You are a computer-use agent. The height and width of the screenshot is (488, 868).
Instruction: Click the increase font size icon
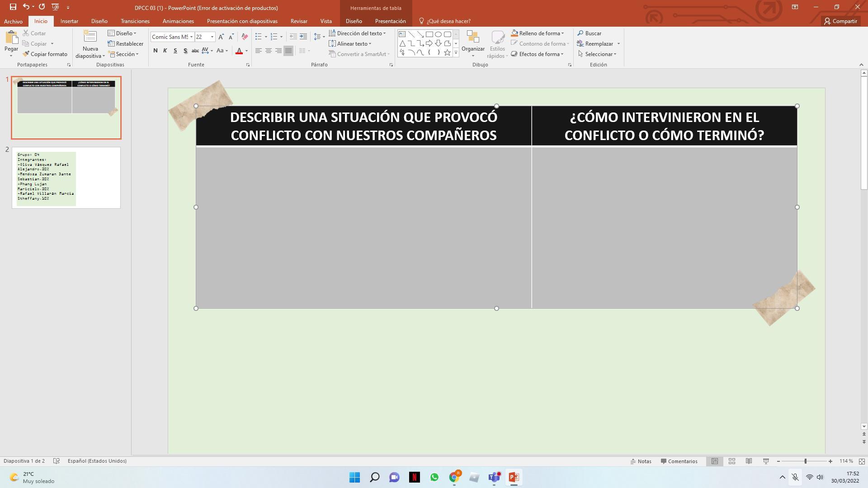click(x=221, y=37)
